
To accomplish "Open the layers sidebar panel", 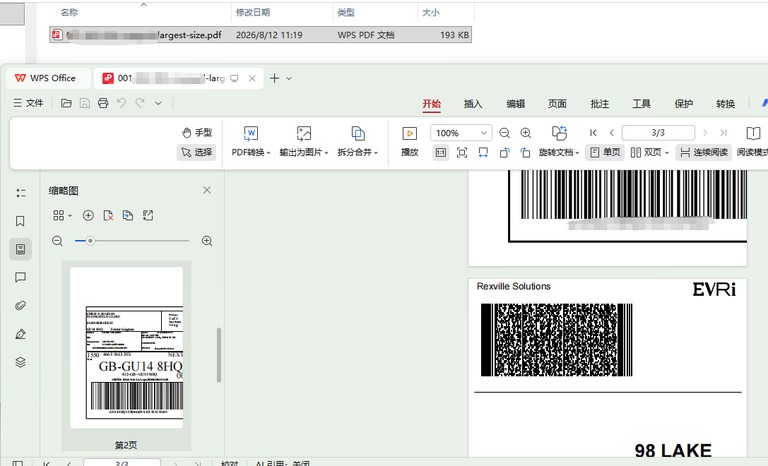I will 20,362.
